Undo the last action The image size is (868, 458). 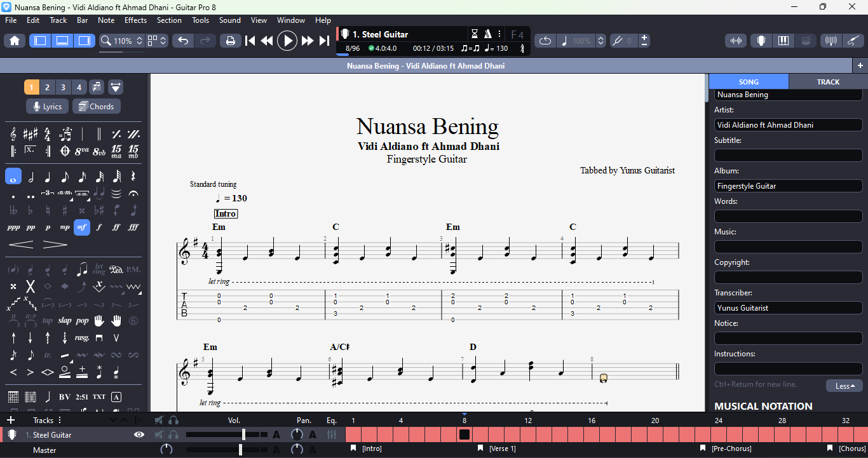(183, 41)
